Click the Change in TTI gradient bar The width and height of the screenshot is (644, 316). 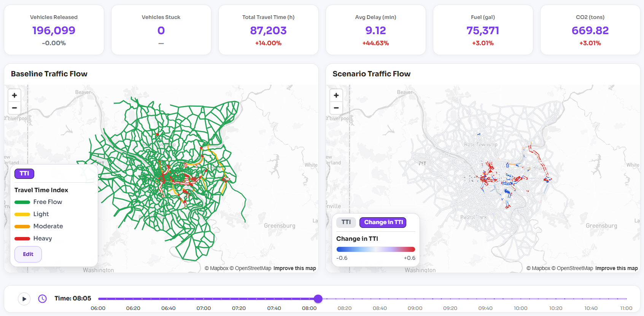coord(376,250)
